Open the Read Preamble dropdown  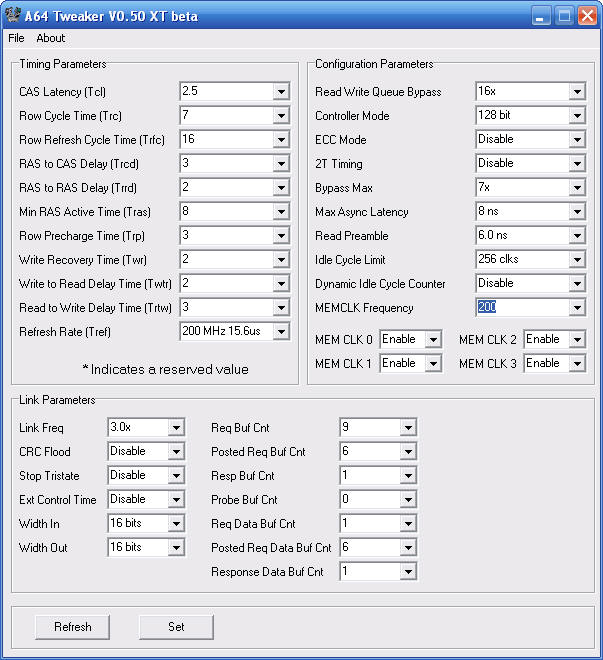coord(577,235)
